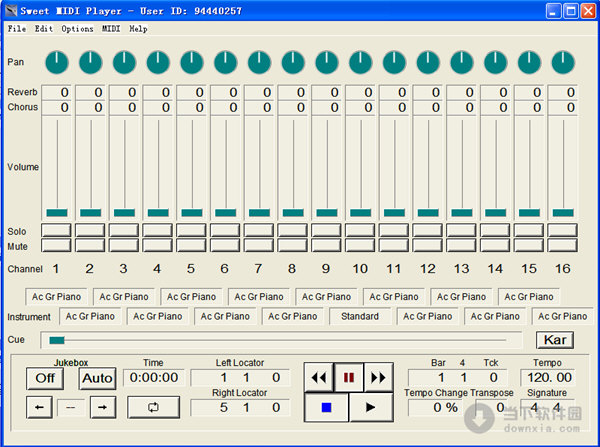Viewport: 600px width, 447px height.
Task: Pause playback with the red pause button
Action: point(349,378)
